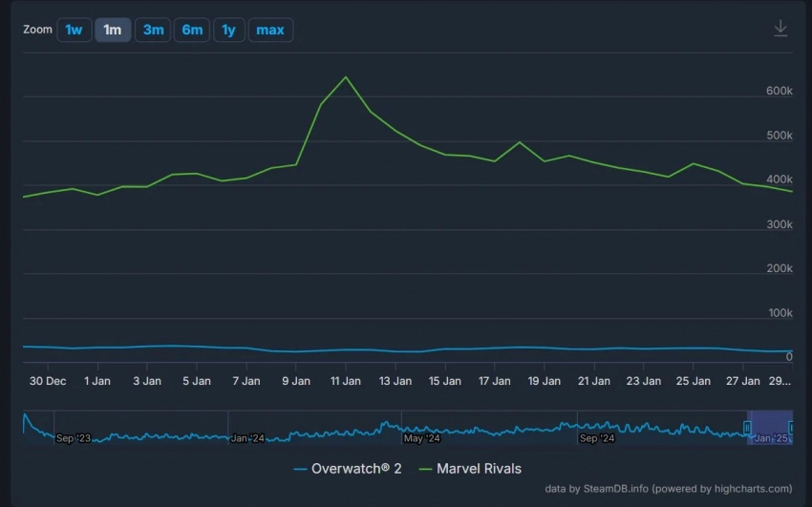Image resolution: width=812 pixels, height=507 pixels.
Task: Click the left navigator range handle
Action: [748, 427]
